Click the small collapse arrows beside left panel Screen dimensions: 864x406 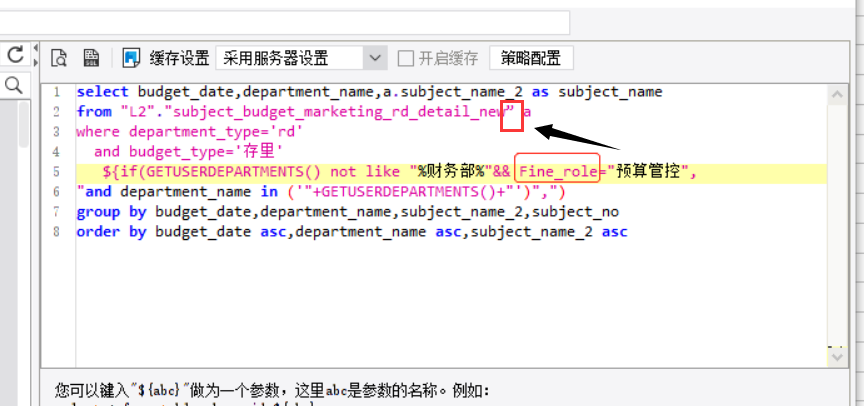(36, 55)
